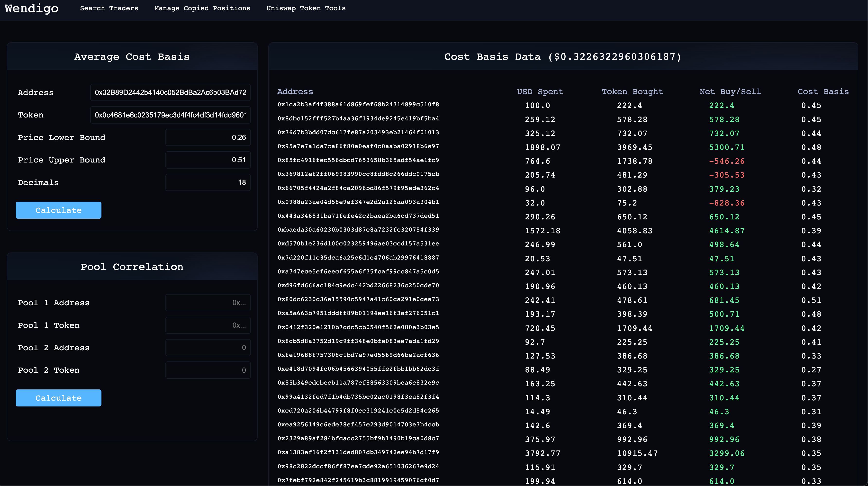Focus the Pool 1 Address field
This screenshot has width=868, height=486.
click(208, 302)
